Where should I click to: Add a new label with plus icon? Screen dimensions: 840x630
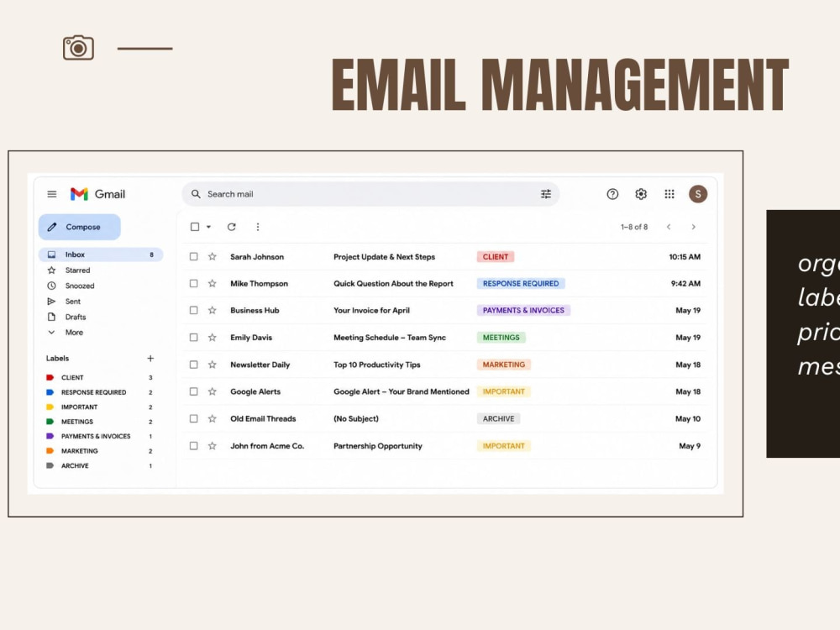click(x=150, y=359)
